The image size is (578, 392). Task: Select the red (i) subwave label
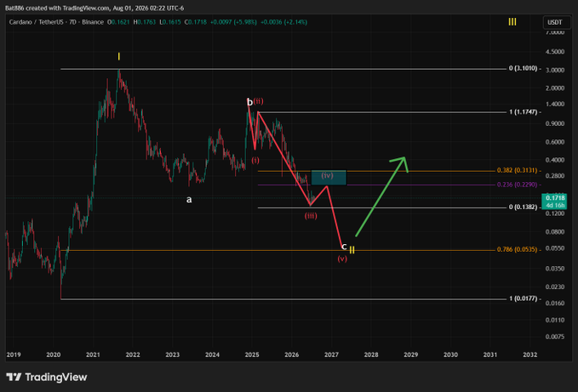[x=255, y=161]
